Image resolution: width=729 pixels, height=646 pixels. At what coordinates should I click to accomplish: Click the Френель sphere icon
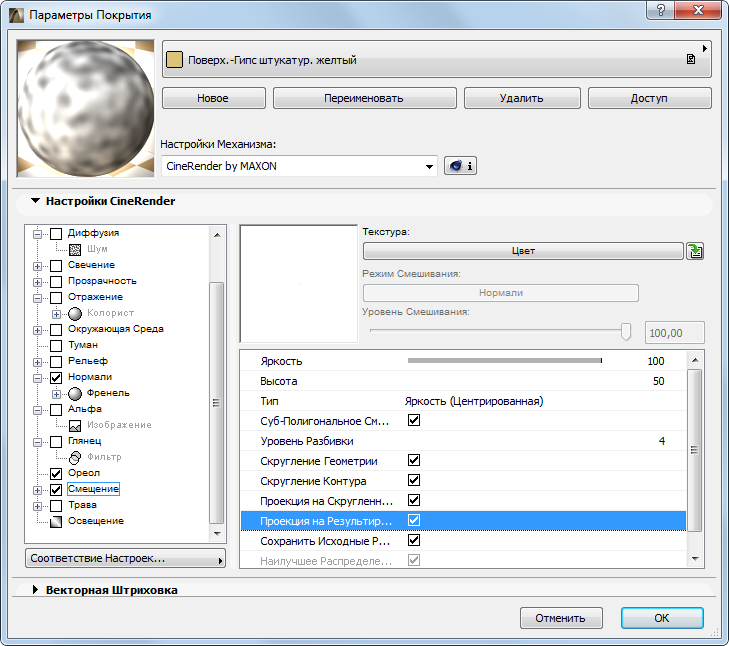(x=75, y=394)
